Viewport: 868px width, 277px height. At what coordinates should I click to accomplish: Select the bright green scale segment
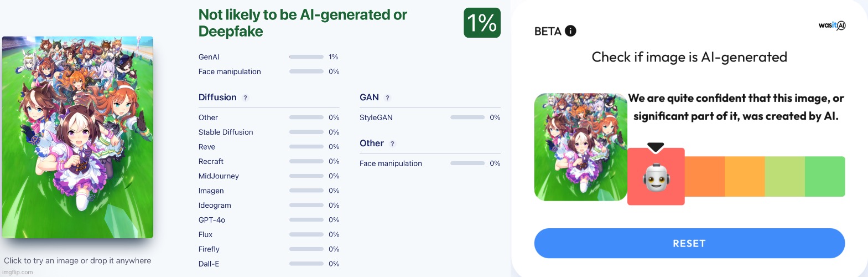coord(825,176)
